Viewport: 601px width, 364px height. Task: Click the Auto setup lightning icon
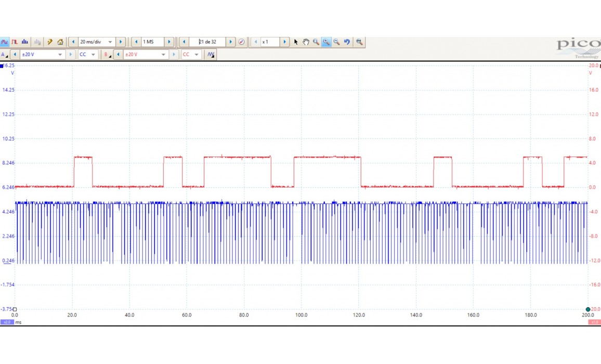[50, 42]
